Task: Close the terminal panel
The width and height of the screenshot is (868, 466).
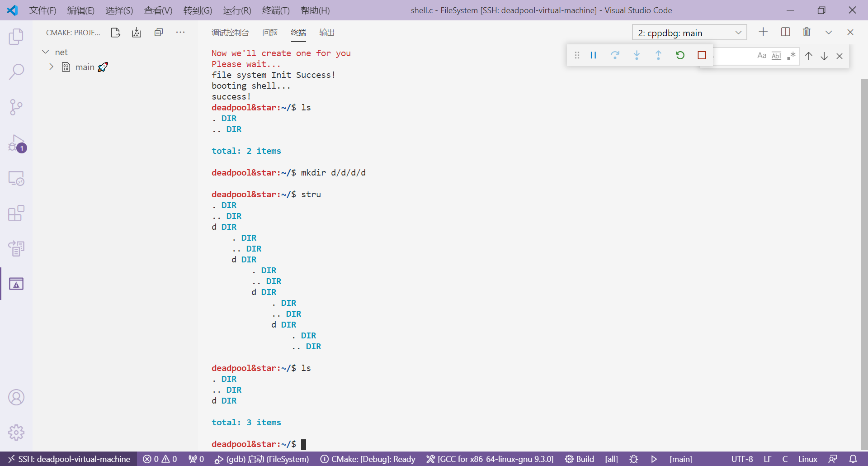Action: [850, 32]
